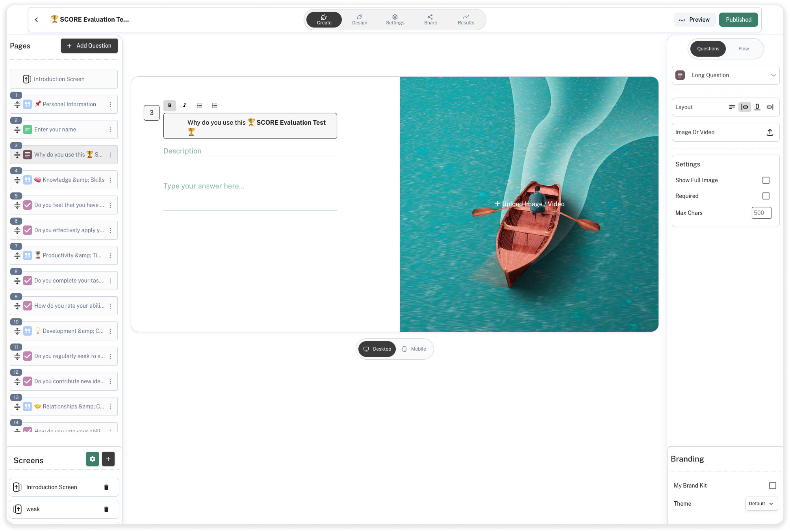The height and width of the screenshot is (532, 790).
Task: Click the Preview button
Action: tap(694, 20)
